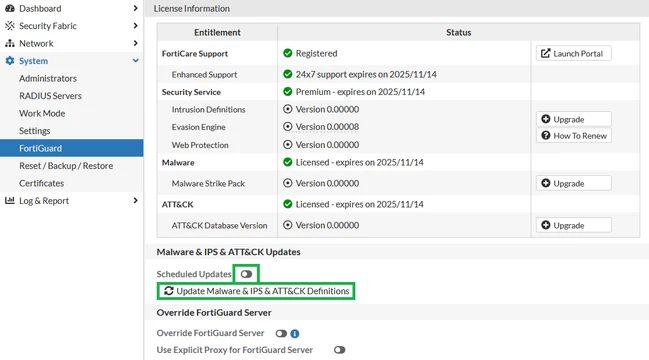Click plus icon in ATT&CK Database Upgrade
The width and height of the screenshot is (649, 360).
tap(546, 225)
